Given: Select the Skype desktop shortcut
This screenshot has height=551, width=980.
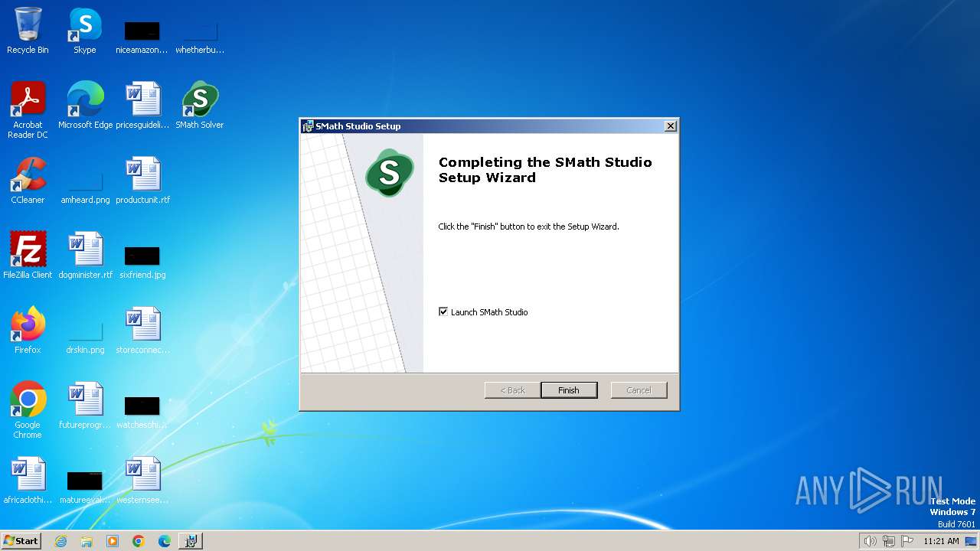Looking at the screenshot, I should click(x=85, y=31).
